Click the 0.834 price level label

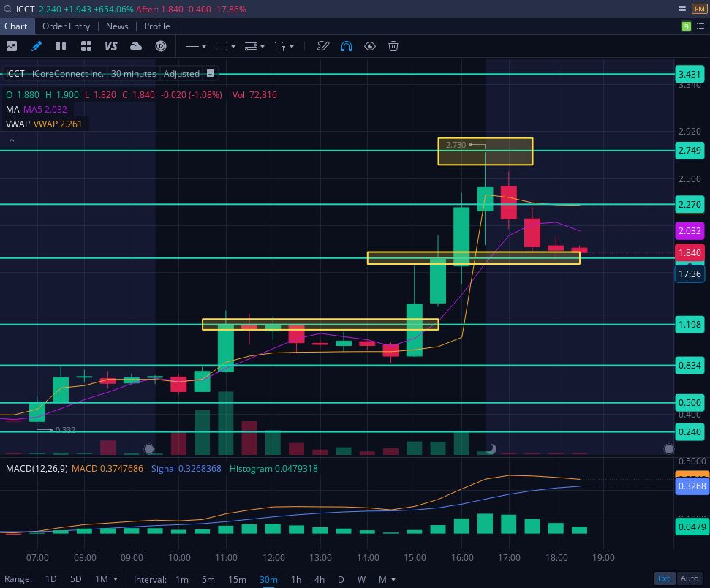point(690,365)
